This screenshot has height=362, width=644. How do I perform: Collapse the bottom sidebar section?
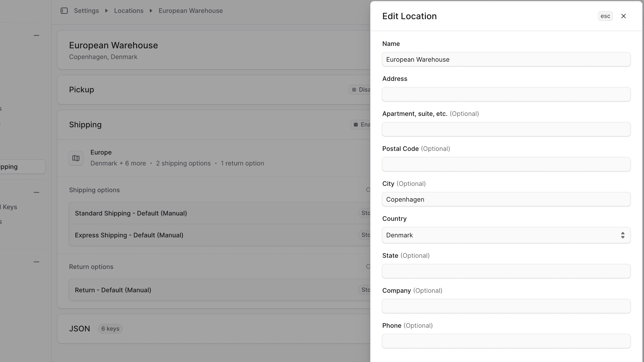coord(36,262)
